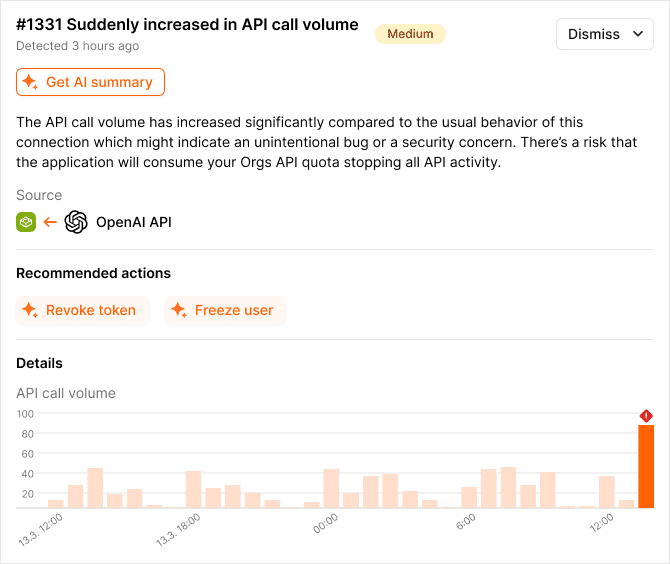Click the tallest pale bar near 6:00
This screenshot has width=670, height=564.
[x=508, y=488]
